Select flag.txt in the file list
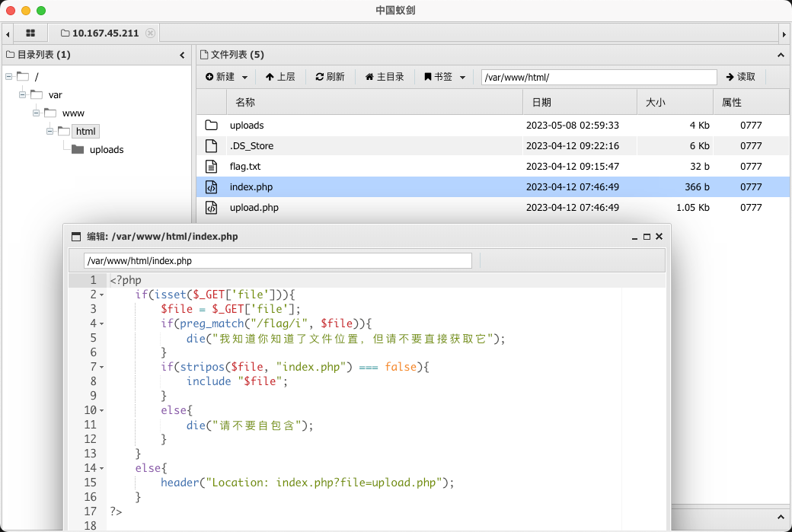 tap(245, 166)
